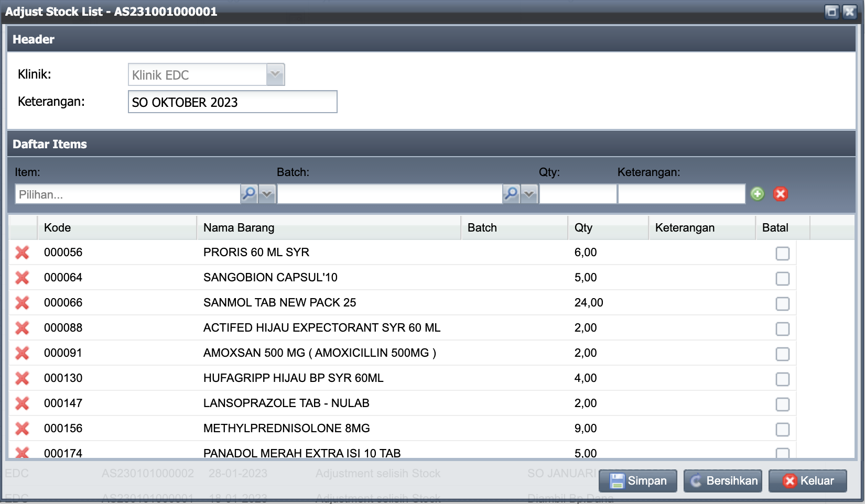Screen dimensions: 865x504
Task: Click the Bersihkan button
Action: point(723,481)
